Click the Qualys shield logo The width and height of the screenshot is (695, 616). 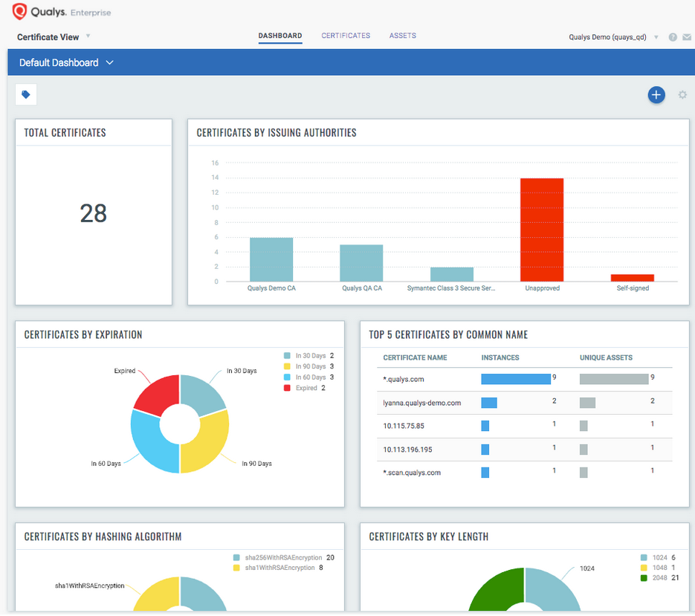(19, 12)
